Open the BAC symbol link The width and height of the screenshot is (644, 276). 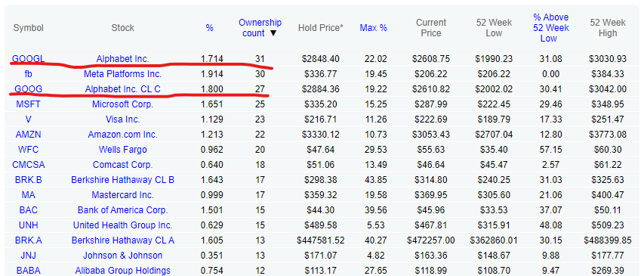[x=28, y=210]
